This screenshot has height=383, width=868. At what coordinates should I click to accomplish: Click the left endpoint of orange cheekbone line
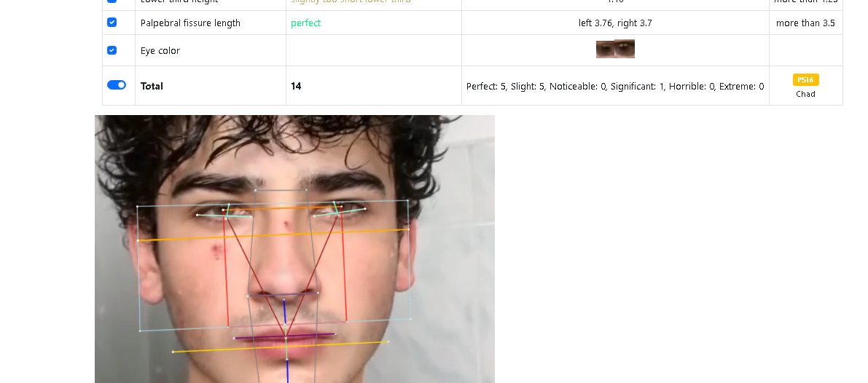(x=138, y=240)
